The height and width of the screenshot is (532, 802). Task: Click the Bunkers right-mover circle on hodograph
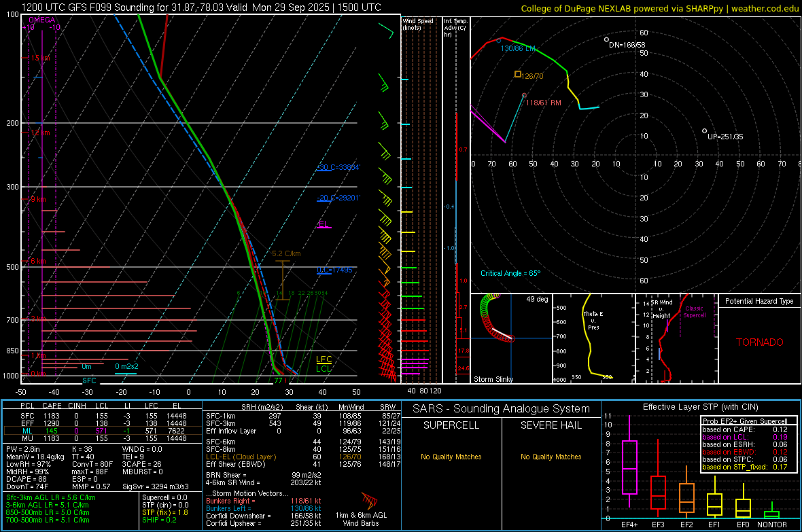(x=524, y=95)
